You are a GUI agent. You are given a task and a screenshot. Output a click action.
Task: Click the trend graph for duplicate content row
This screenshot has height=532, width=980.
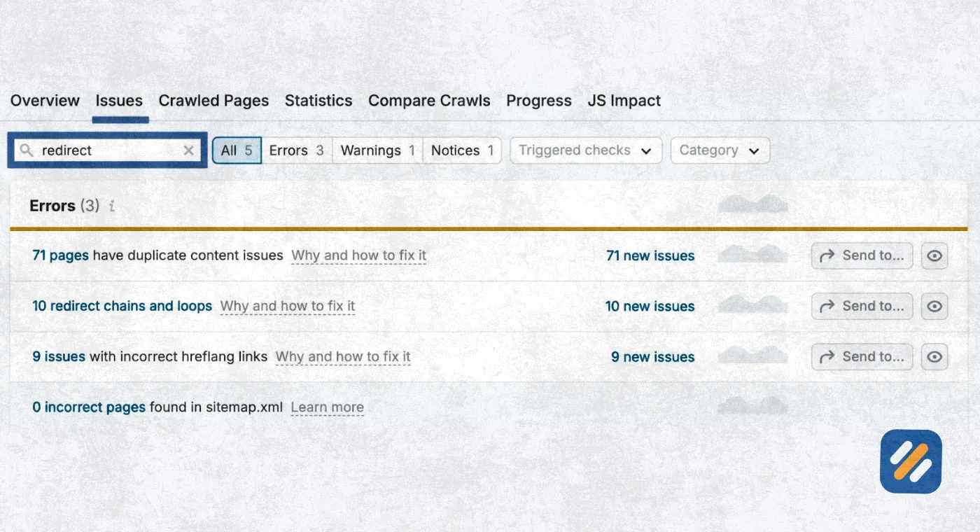coord(753,254)
